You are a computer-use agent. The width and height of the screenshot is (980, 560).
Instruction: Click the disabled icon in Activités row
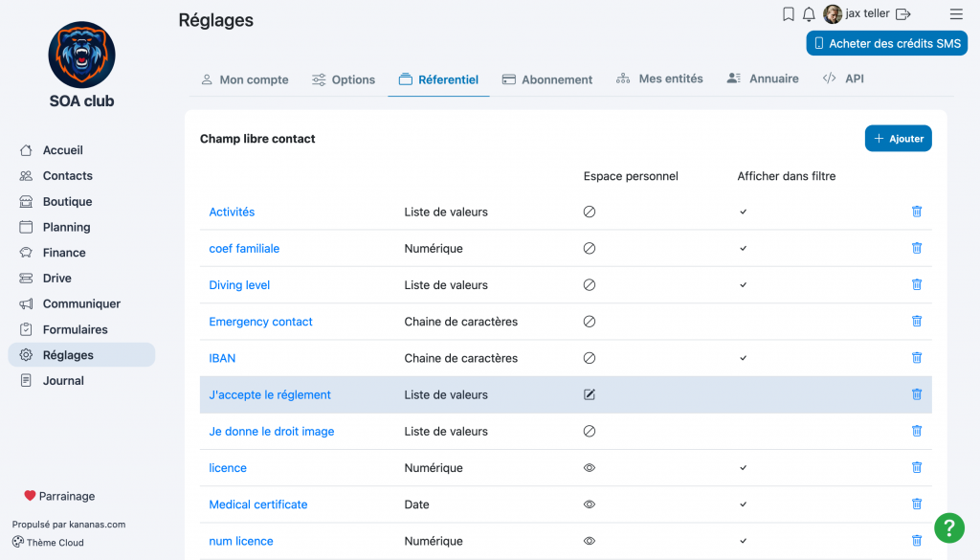click(x=590, y=212)
